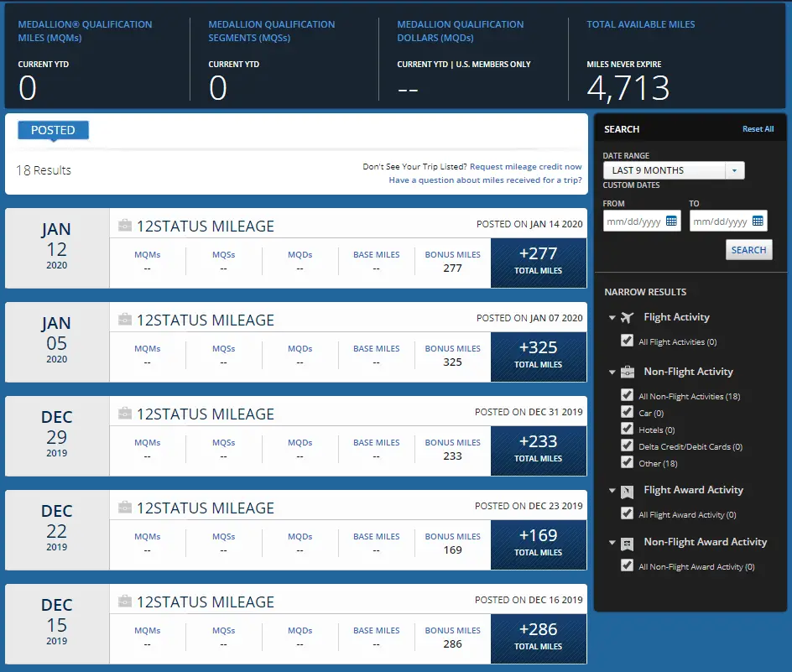This screenshot has height=672, width=792.
Task: Open the TO date calendar picker icon
Action: click(758, 221)
